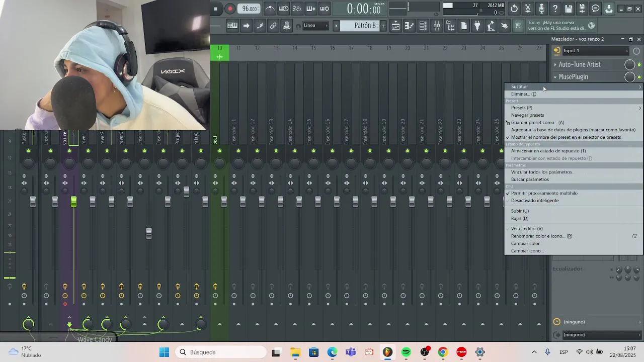This screenshot has height=362, width=644.
Task: Disable Auto-Tune Artist green enable LED
Action: 639,64
